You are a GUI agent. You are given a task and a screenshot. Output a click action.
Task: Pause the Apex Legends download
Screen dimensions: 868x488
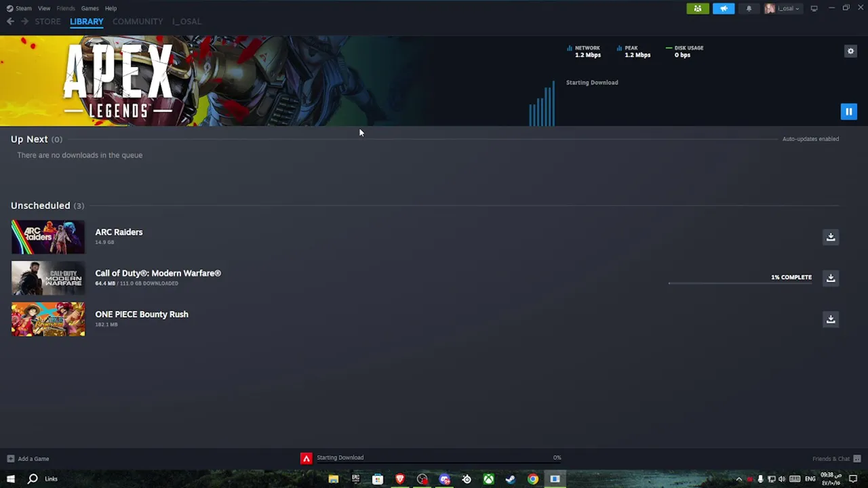(848, 111)
